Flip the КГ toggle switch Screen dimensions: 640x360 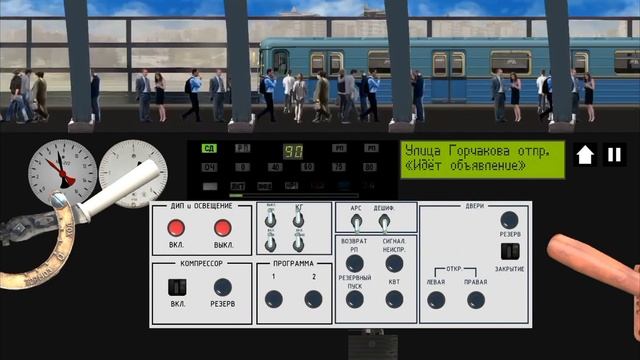pos(298,220)
